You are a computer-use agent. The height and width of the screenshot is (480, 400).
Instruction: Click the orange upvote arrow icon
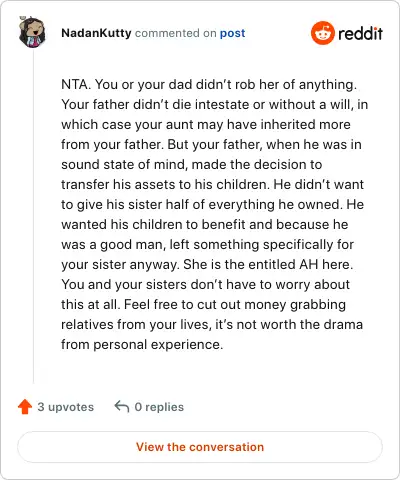point(25,407)
